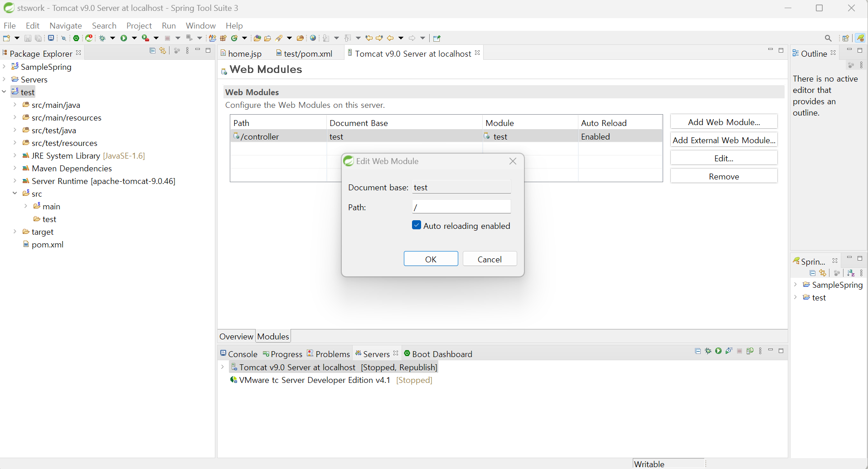Click the web browser globe icon in toolbar

[x=313, y=38]
